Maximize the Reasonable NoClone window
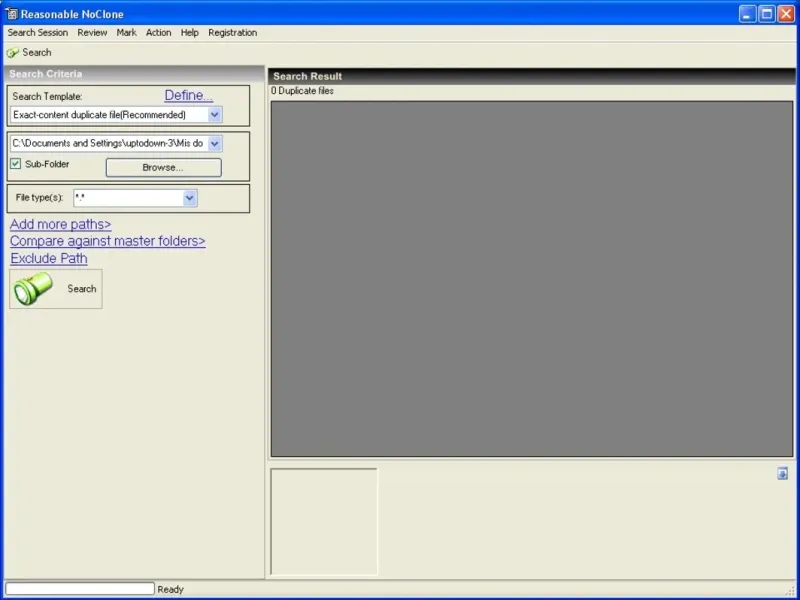The width and height of the screenshot is (800, 600). (767, 14)
